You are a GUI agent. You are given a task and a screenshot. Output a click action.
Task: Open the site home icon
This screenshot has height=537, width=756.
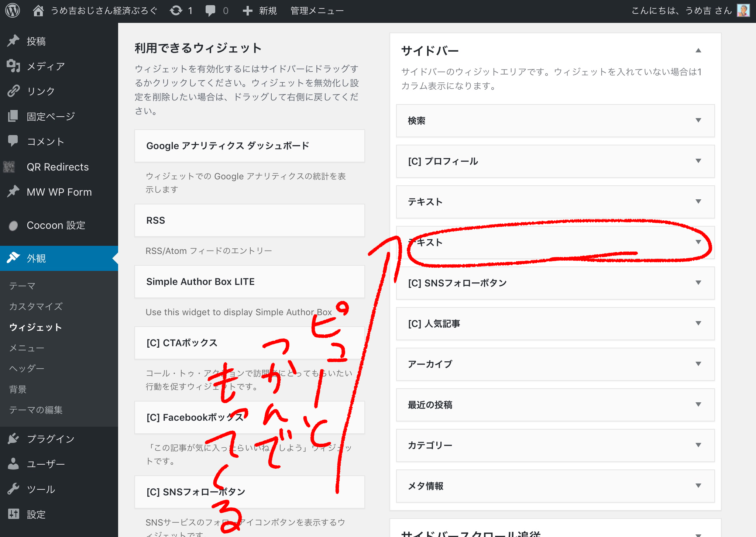point(38,11)
